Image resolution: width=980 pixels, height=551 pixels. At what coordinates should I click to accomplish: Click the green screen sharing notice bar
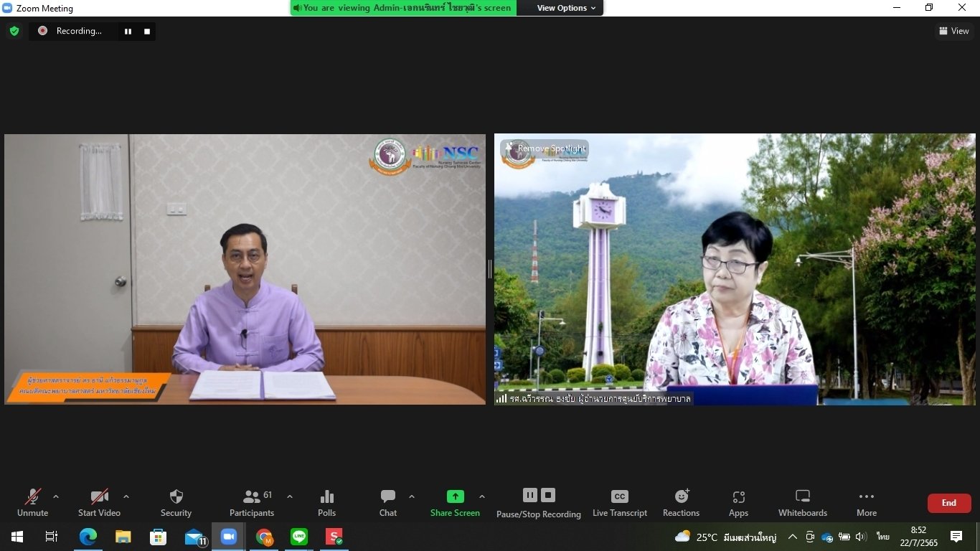(403, 8)
